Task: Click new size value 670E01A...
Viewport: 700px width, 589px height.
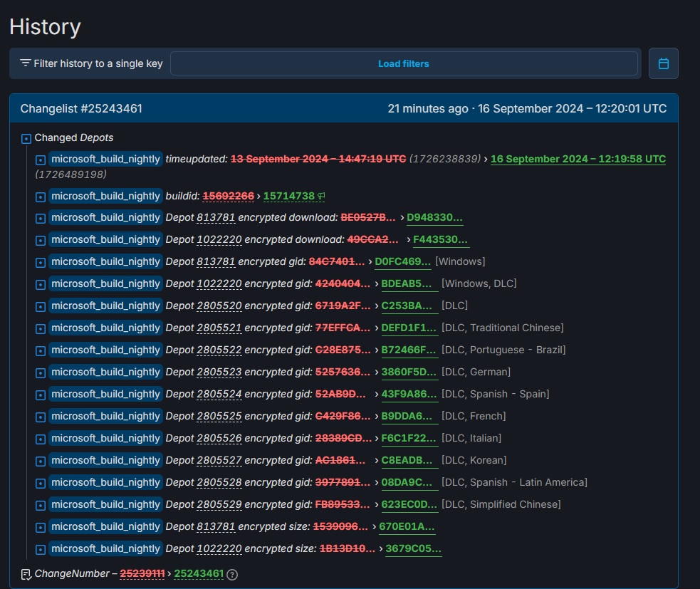Action: pos(407,527)
